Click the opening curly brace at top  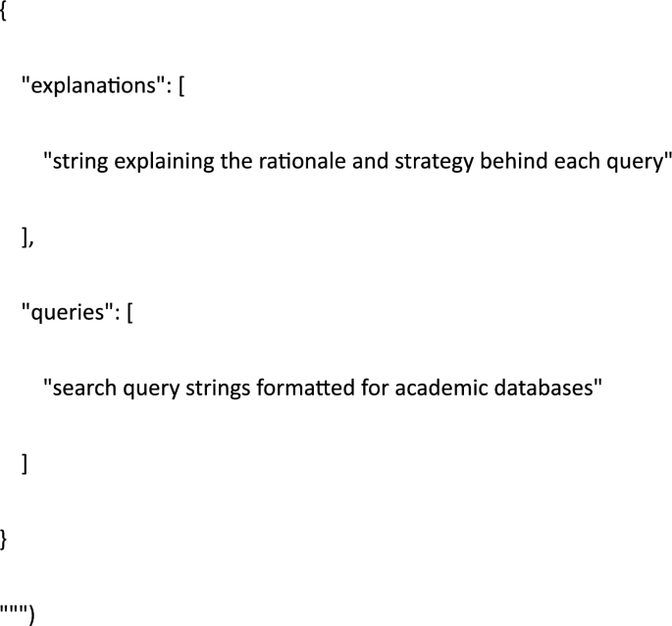click(3, 11)
